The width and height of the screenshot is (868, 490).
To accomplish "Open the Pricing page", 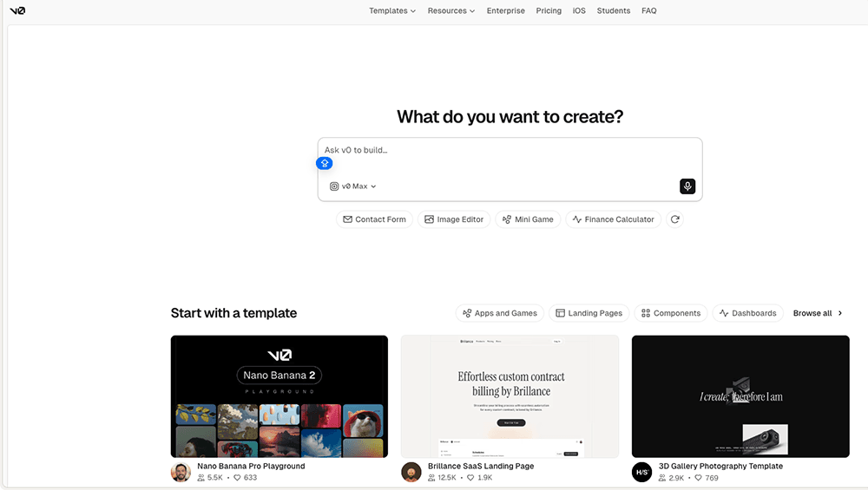I will (x=549, y=11).
